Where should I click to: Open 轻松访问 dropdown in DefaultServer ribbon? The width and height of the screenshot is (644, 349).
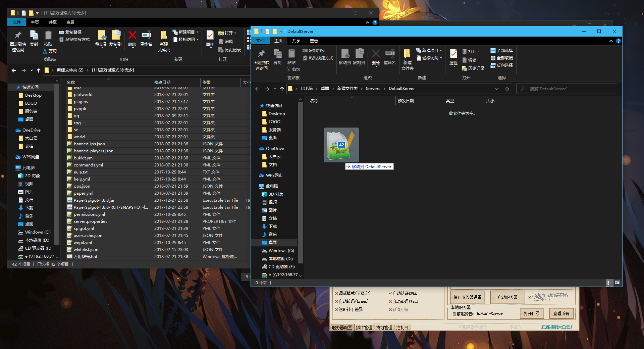pos(429,58)
